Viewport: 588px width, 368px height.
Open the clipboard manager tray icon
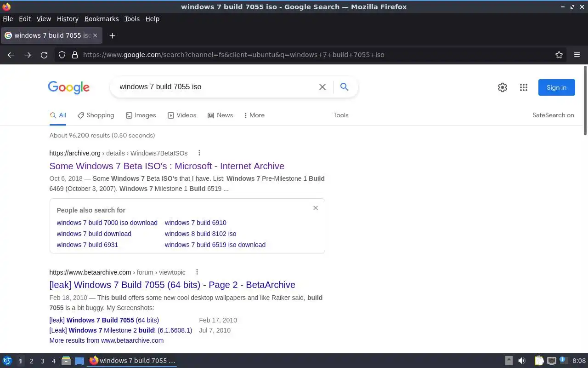coord(539,361)
